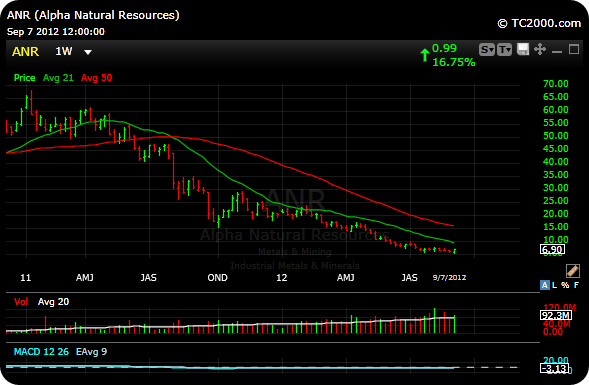The image size is (589, 385).
Task: Click the 50.00 price axis label
Action: (x=556, y=136)
